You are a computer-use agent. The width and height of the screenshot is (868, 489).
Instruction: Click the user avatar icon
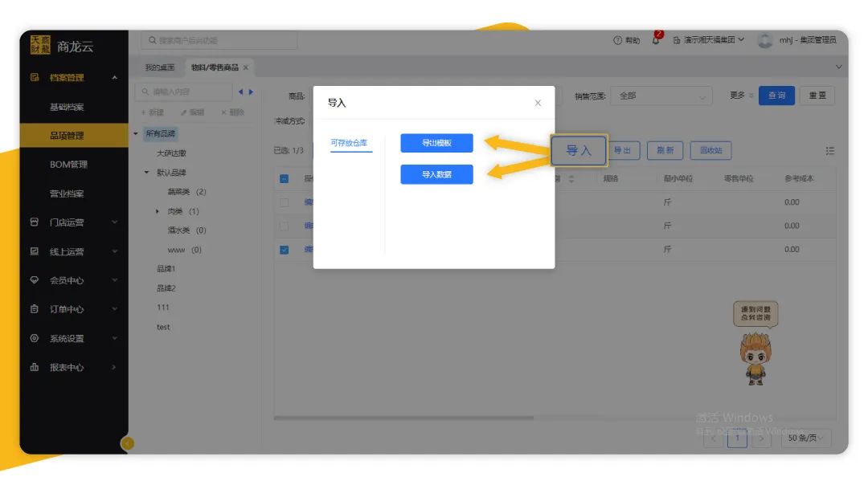[x=764, y=40]
